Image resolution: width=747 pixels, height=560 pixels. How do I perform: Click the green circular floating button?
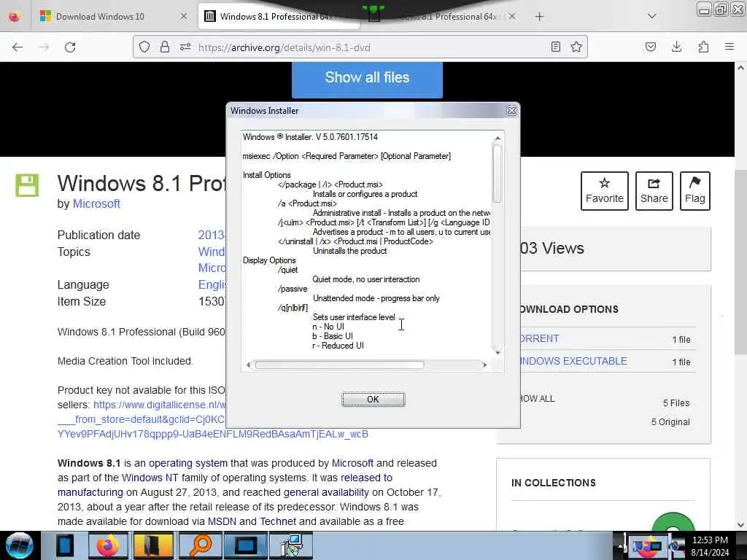673,522
